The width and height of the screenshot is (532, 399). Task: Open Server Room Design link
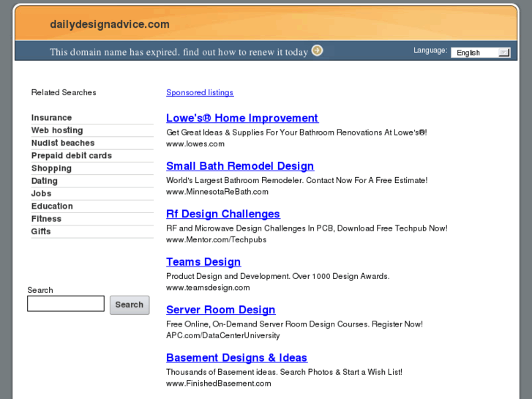pos(220,310)
